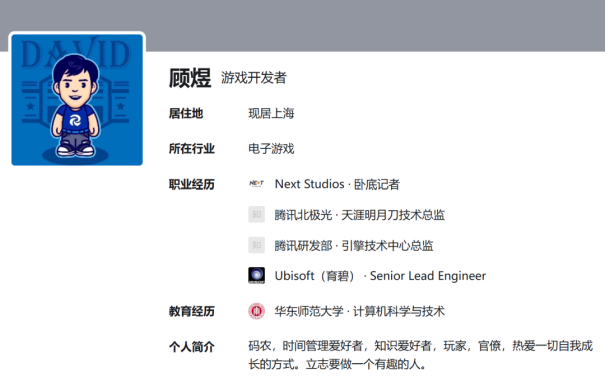
Task: Click the 个人简介 section label
Action: 192,347
